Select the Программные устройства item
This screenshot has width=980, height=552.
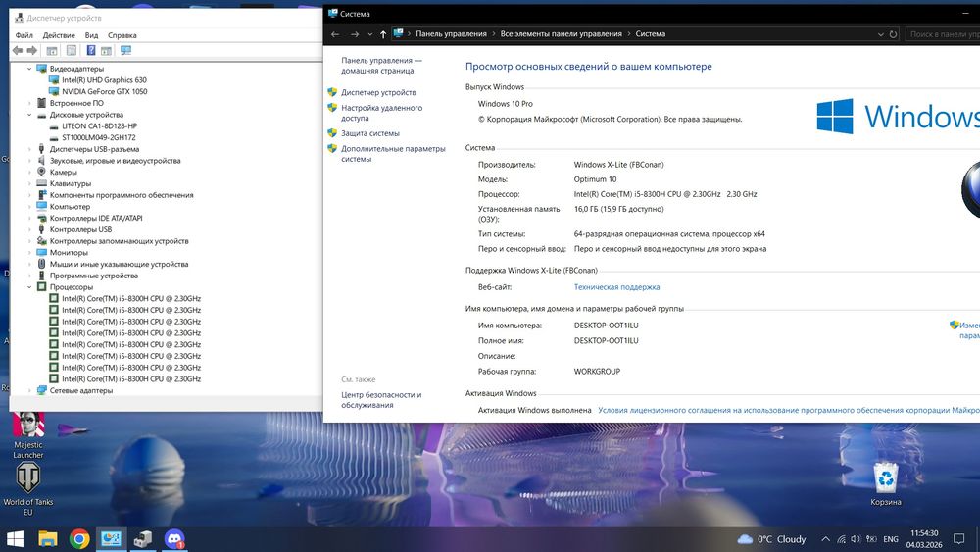point(94,276)
